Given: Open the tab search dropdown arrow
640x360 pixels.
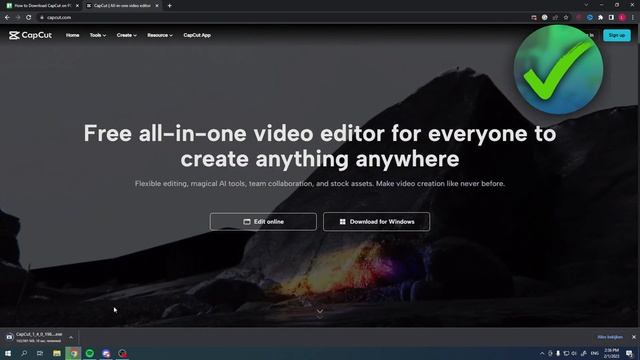Looking at the screenshot, I should (x=586, y=5).
